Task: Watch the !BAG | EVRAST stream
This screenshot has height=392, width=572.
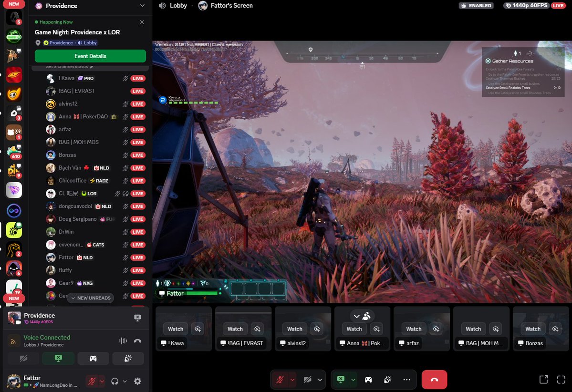Action: [235, 329]
